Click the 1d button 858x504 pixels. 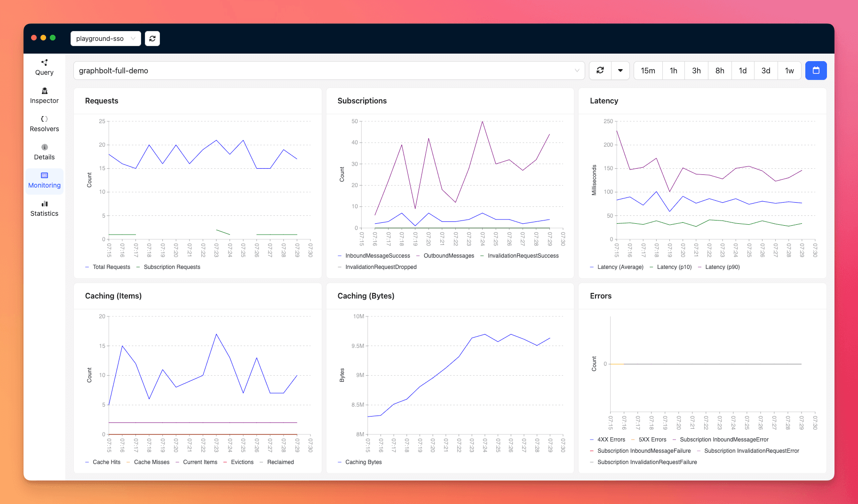743,70
